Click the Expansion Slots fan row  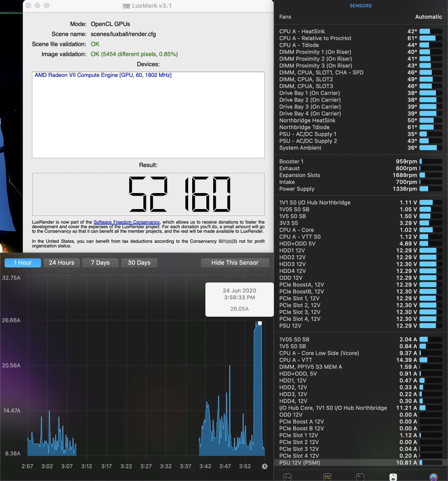coord(361,175)
